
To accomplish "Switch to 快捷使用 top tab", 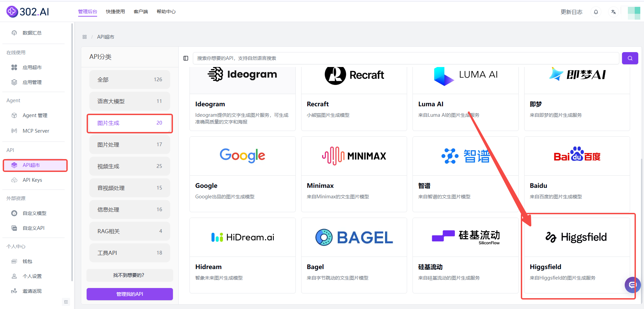I will click(115, 12).
